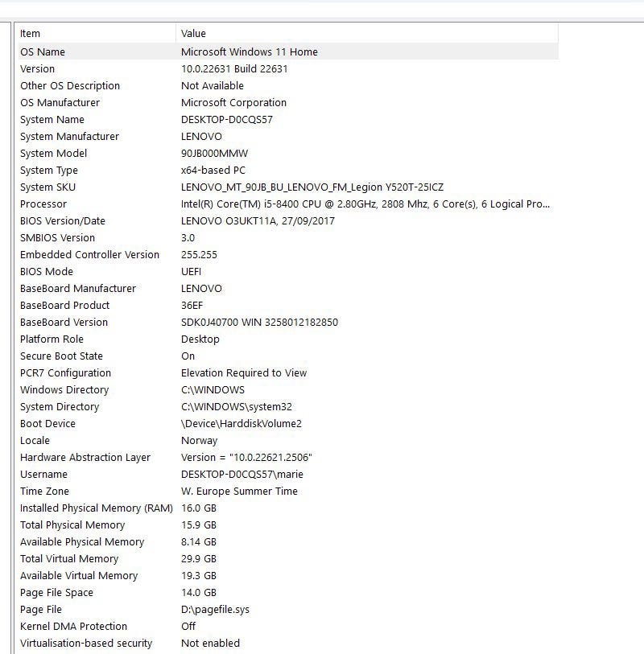Select the OS Manufacturer row

pyautogui.click(x=288, y=103)
